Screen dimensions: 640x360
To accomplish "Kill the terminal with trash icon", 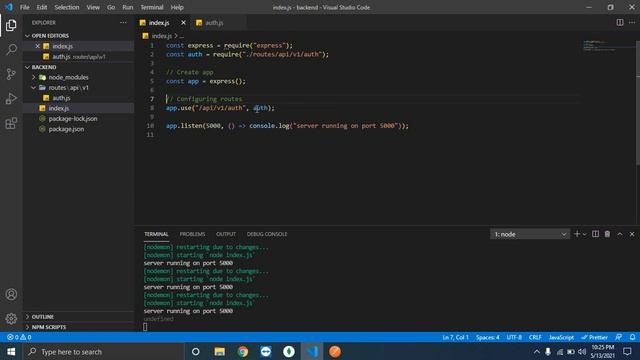I will coord(607,234).
